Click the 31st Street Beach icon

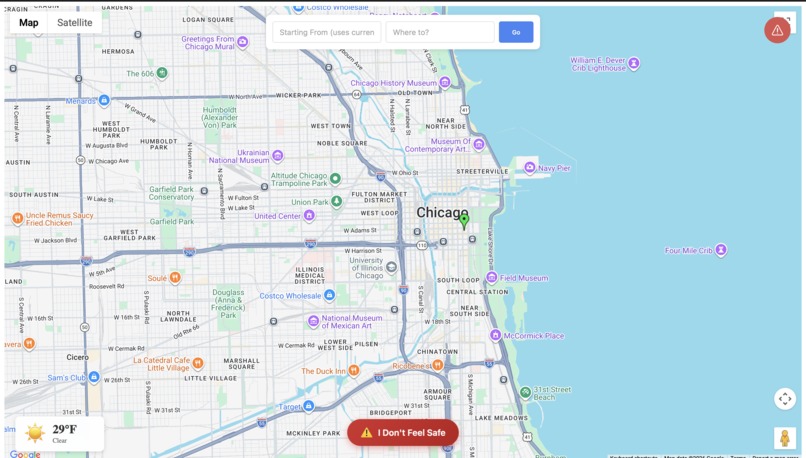tap(525, 393)
